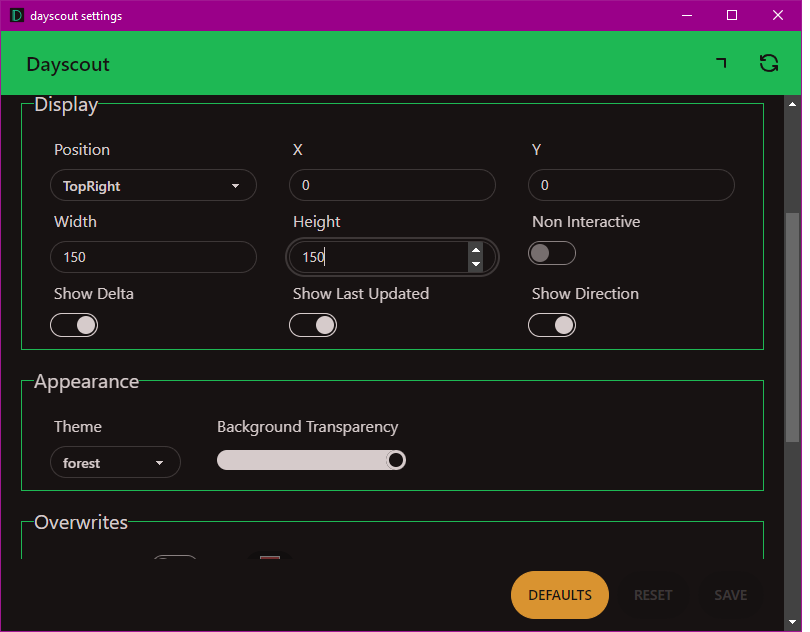
Task: Click the Display section heading
Action: tap(66, 105)
